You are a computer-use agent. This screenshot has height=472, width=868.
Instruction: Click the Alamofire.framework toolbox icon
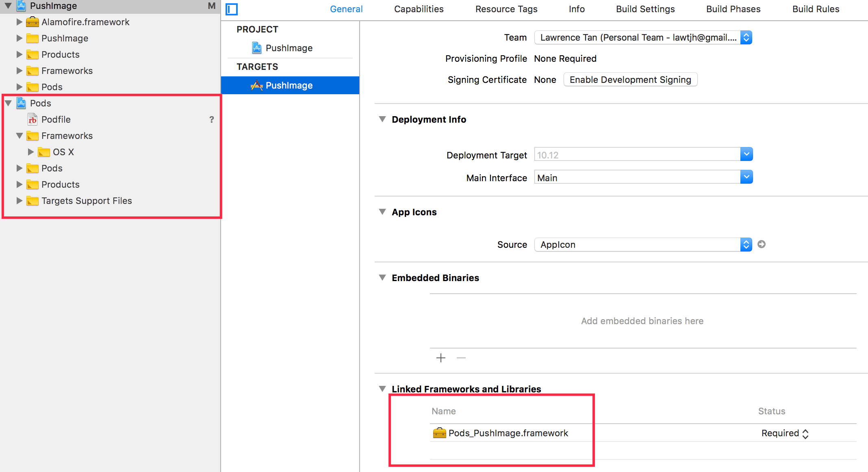(x=32, y=22)
